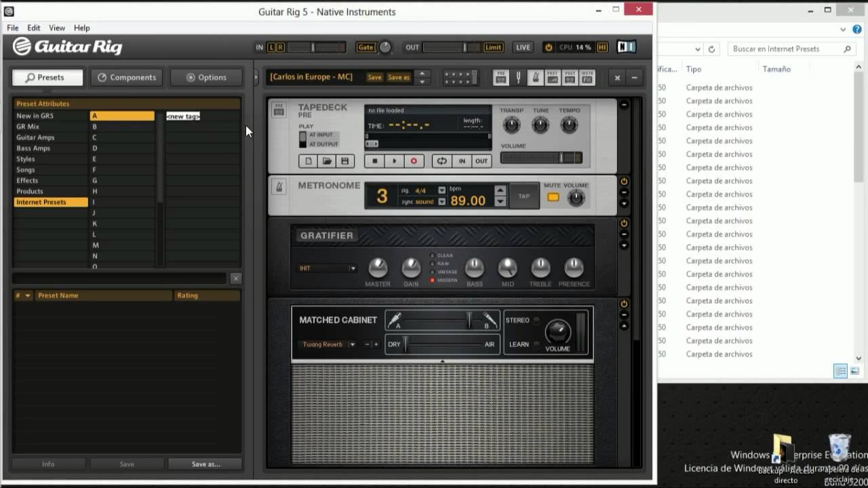Toggle Metronome MUTE button

pyautogui.click(x=553, y=197)
